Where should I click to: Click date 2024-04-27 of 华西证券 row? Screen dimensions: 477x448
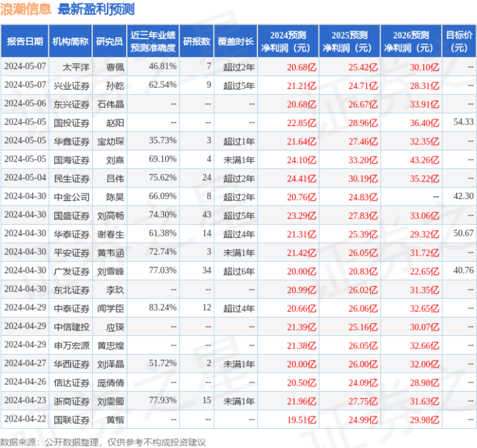[x=25, y=363]
